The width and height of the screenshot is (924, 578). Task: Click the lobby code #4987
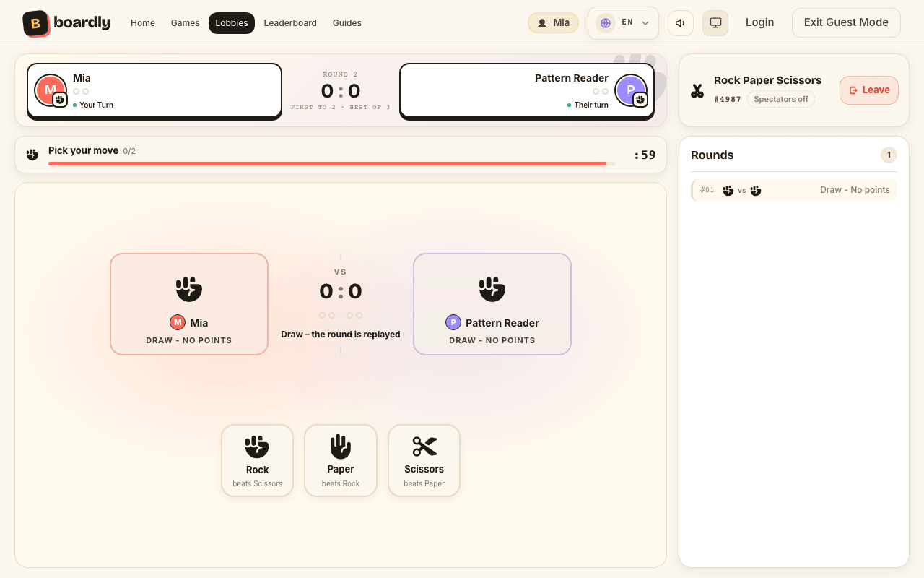[x=728, y=100]
